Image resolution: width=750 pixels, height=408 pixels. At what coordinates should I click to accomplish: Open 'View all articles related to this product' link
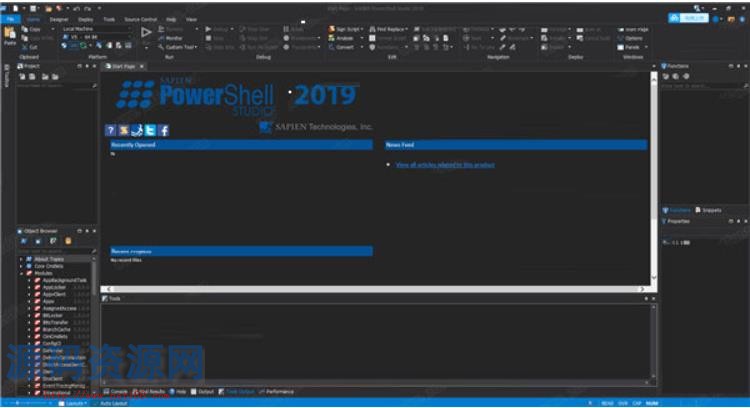click(x=445, y=165)
